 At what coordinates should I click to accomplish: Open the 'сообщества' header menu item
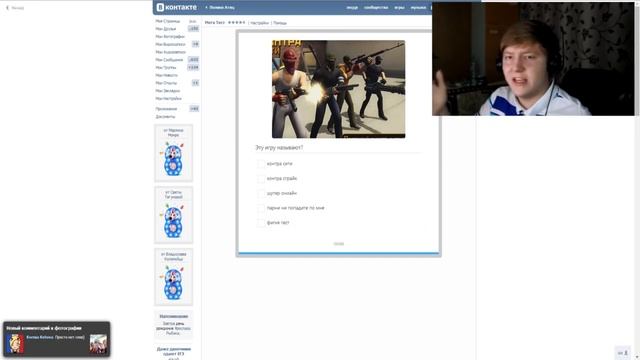(x=376, y=7)
